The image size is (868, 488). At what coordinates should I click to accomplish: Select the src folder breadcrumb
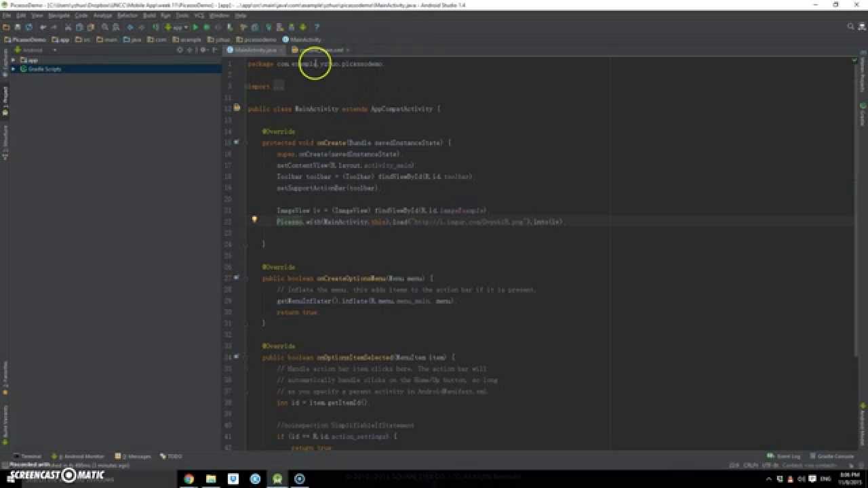click(83, 39)
